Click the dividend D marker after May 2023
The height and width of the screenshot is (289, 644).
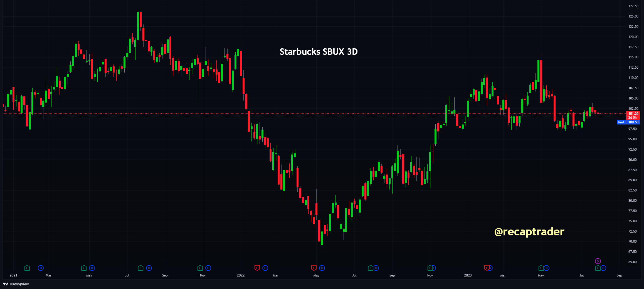pos(547,268)
